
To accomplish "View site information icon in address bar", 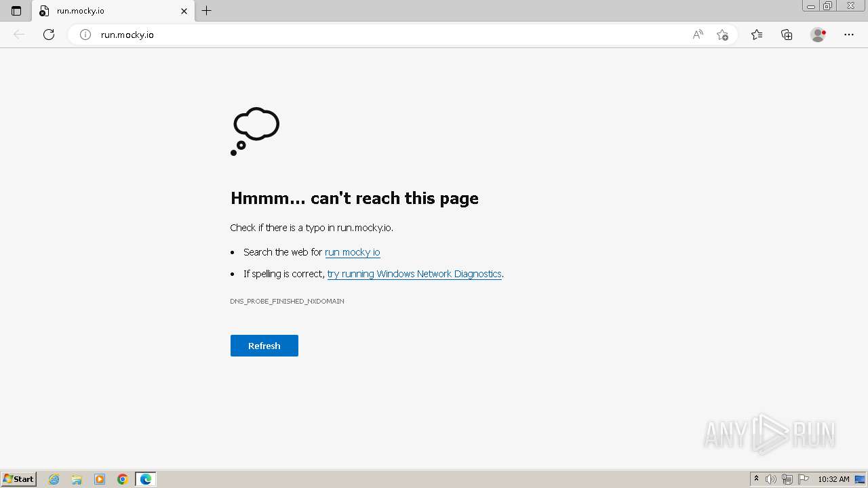I will 85,35.
